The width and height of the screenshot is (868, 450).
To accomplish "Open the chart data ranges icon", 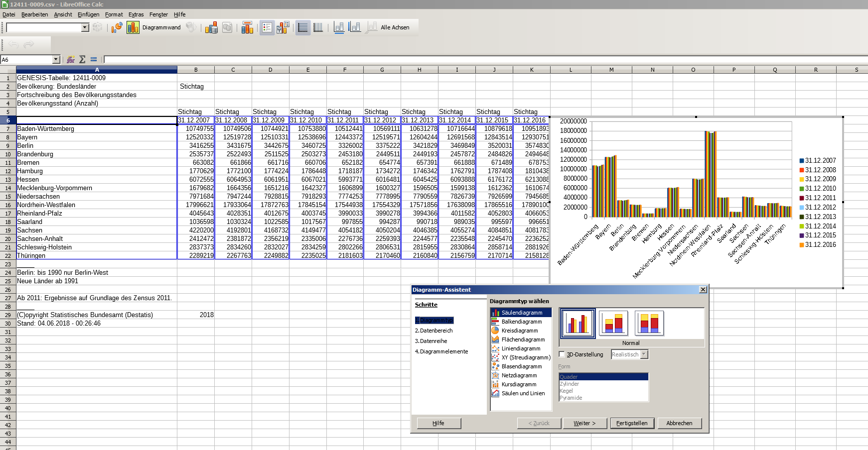I will (x=211, y=27).
